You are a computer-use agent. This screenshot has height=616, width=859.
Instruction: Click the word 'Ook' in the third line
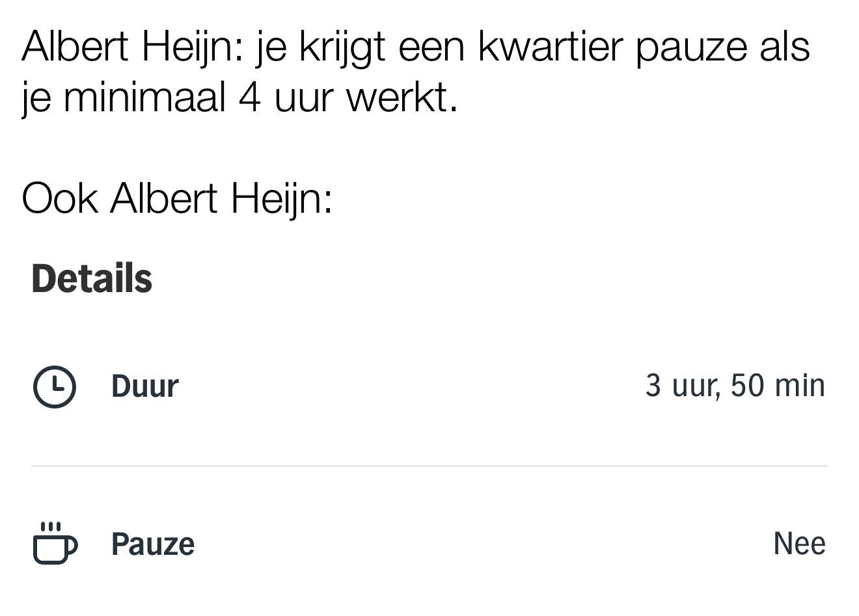60,198
